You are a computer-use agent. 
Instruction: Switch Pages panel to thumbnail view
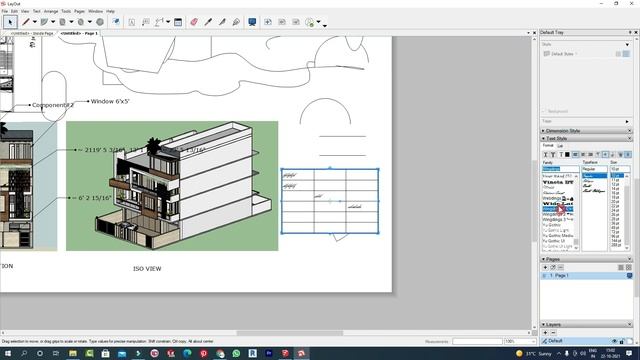629,267
